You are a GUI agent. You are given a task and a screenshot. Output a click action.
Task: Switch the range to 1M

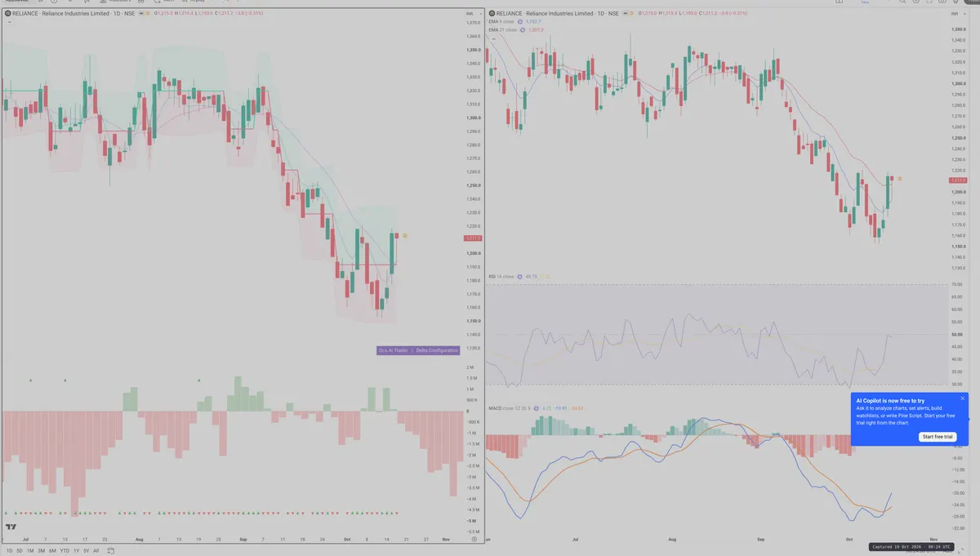click(30, 551)
